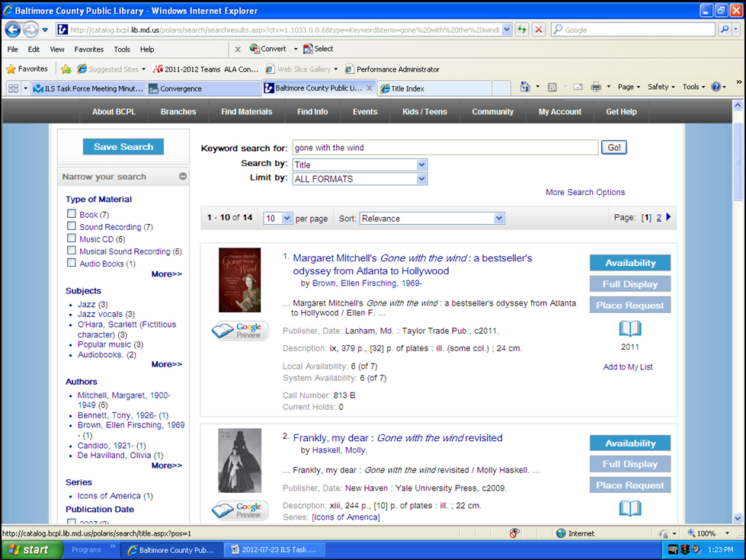Check the Book (7) filter checkbox
The width and height of the screenshot is (746, 560).
72,213
